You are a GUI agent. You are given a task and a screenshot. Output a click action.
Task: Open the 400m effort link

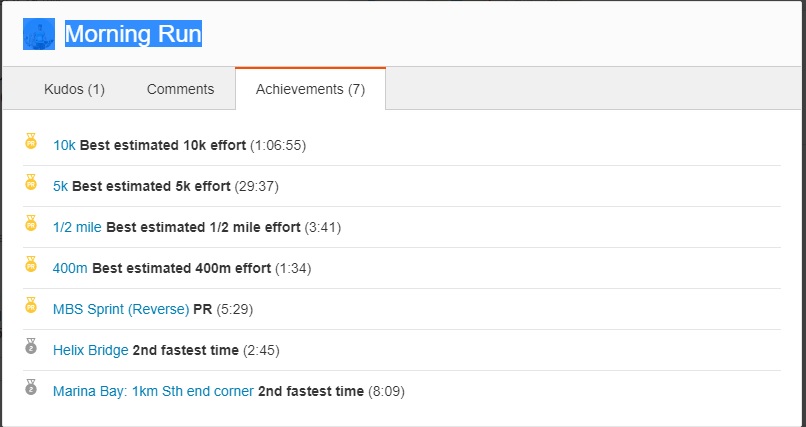pyautogui.click(x=70, y=268)
